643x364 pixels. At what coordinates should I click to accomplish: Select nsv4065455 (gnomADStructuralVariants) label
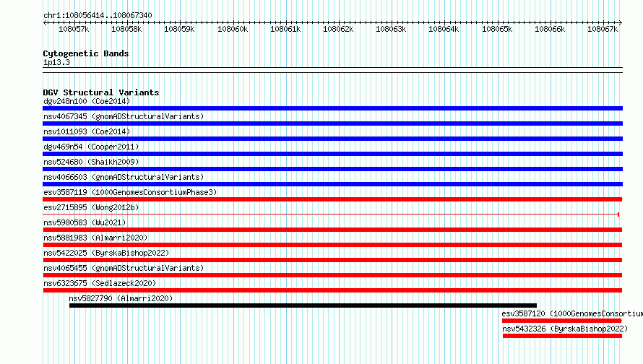(x=124, y=268)
